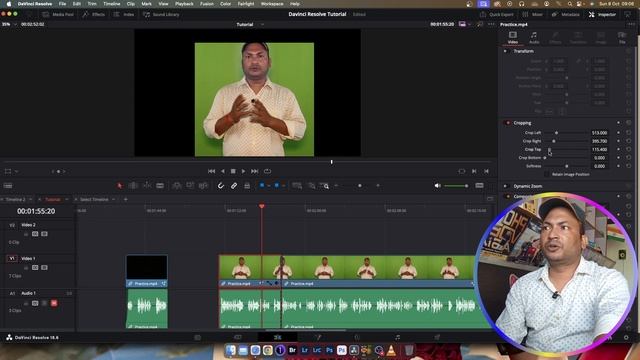Viewport: 640px width, 360px height.
Task: Click the Replace Clip icon
Action: (203, 186)
